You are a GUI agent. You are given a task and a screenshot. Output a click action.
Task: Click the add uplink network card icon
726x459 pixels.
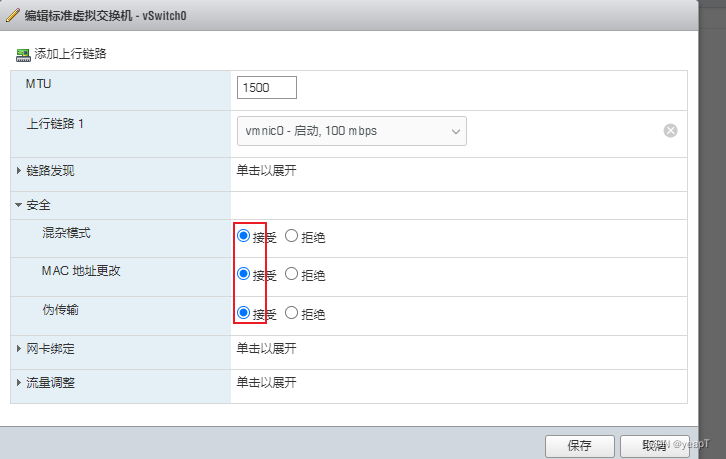pyautogui.click(x=23, y=55)
